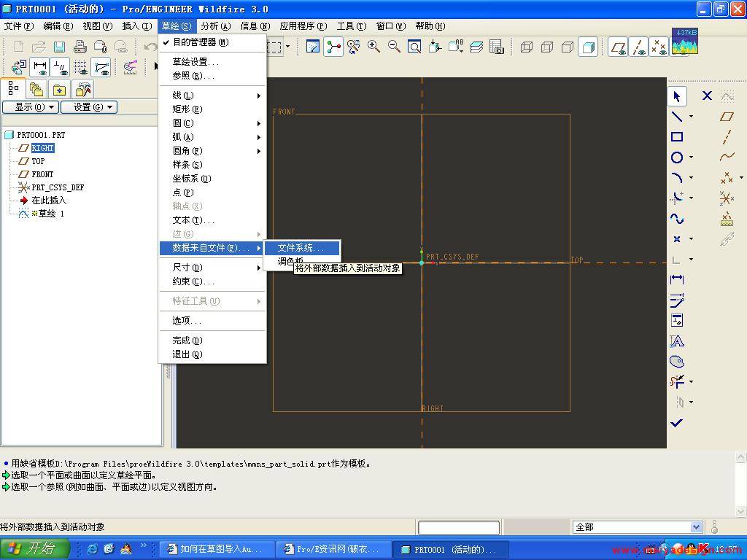Click the datum coordinate system tool icon

pos(727,198)
